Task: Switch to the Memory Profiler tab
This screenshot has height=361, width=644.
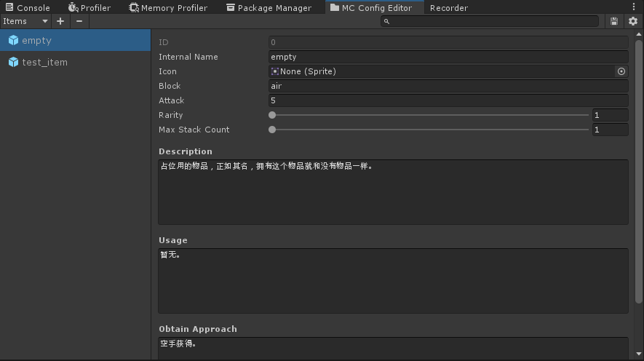Action: click(168, 8)
